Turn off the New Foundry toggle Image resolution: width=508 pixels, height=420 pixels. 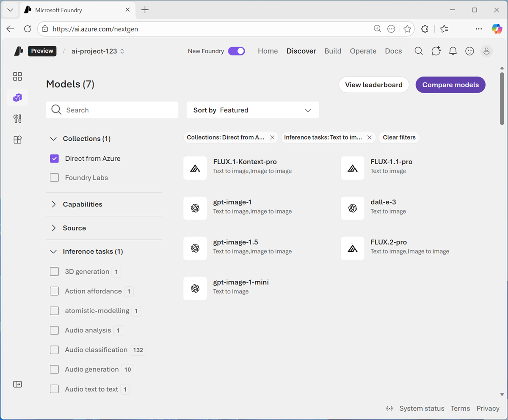coord(236,51)
